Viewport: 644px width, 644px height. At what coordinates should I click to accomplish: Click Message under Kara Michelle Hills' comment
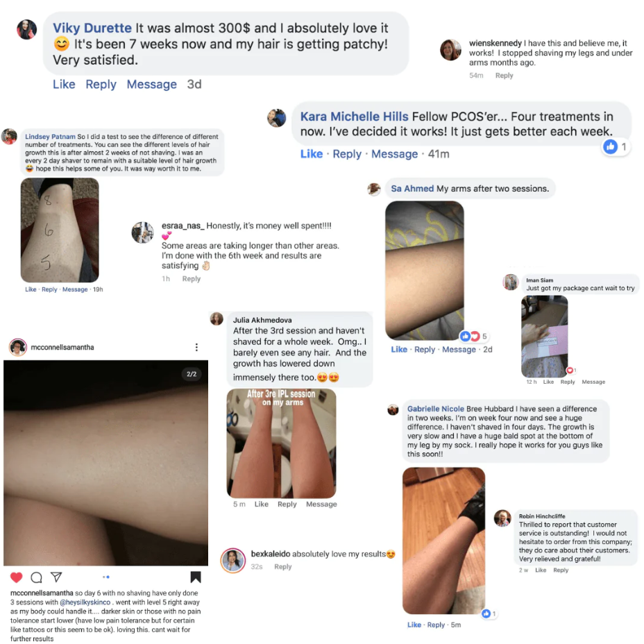coord(394,154)
